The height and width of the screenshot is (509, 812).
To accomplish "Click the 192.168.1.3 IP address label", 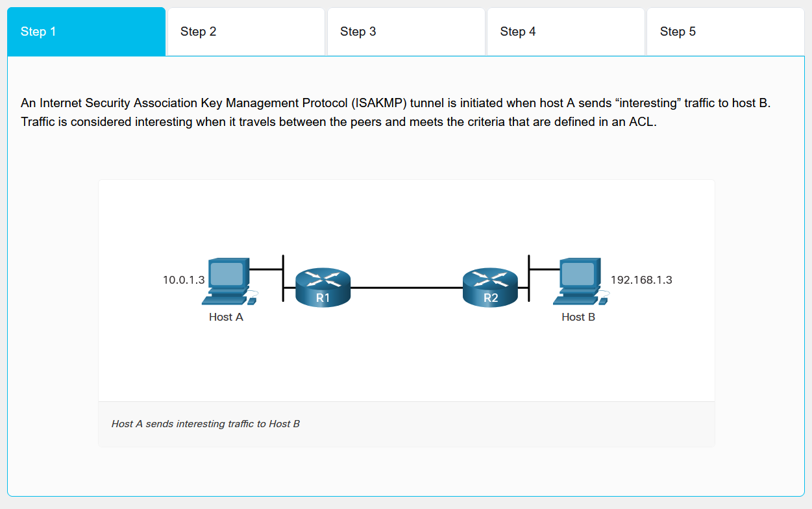I will pos(641,280).
